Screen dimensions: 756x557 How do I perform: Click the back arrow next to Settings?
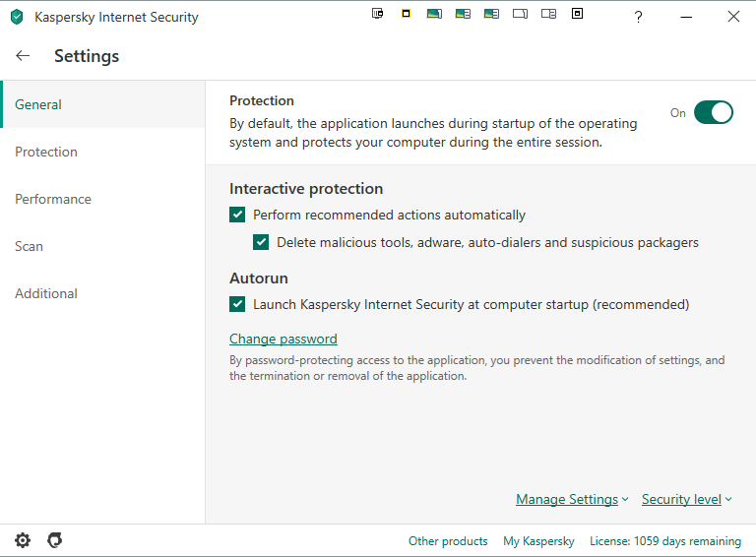click(x=23, y=56)
